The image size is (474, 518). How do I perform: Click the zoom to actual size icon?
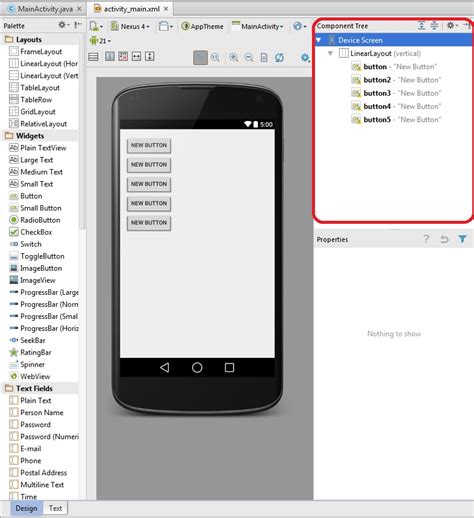[215, 57]
